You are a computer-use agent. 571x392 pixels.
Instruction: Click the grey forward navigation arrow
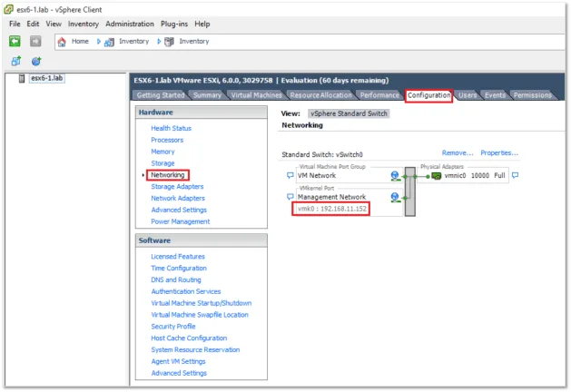(35, 42)
